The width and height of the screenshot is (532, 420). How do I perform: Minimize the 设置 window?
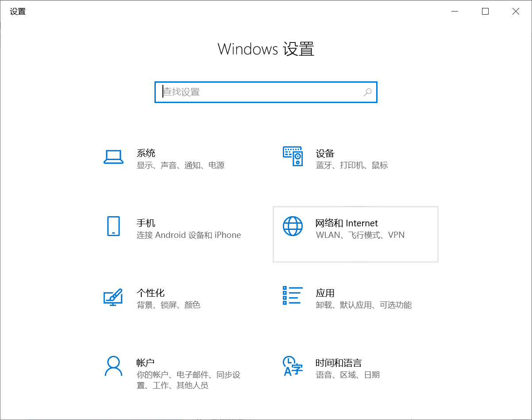point(455,11)
